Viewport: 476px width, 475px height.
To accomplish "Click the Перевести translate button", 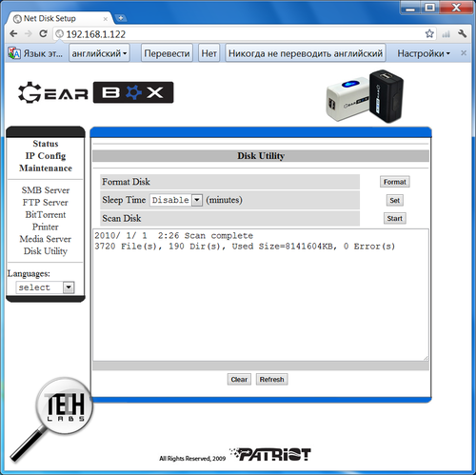I will pyautogui.click(x=167, y=53).
